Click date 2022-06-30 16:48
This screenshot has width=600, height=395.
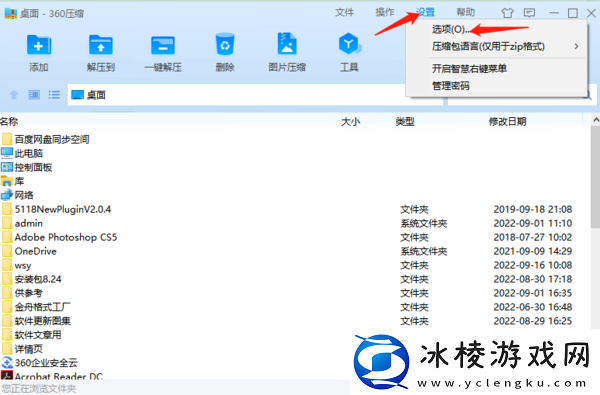coord(533,307)
